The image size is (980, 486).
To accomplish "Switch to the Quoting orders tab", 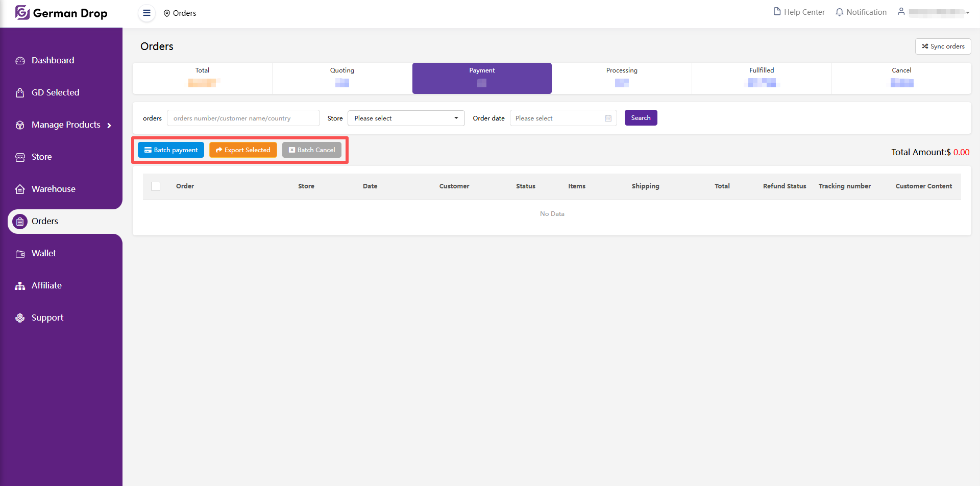I will click(342, 78).
